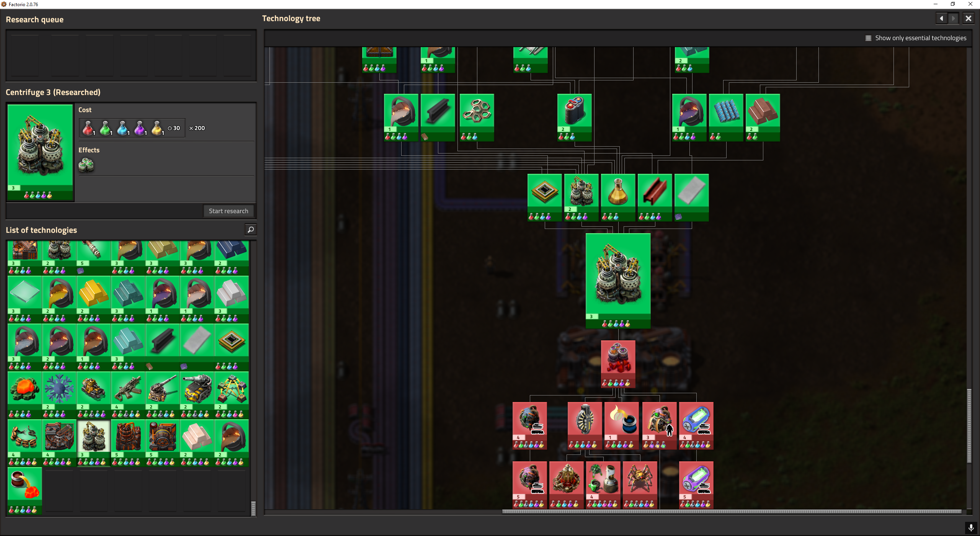Screen dimensions: 980x536
Task: Select the golden flask technology node
Action: click(617, 191)
